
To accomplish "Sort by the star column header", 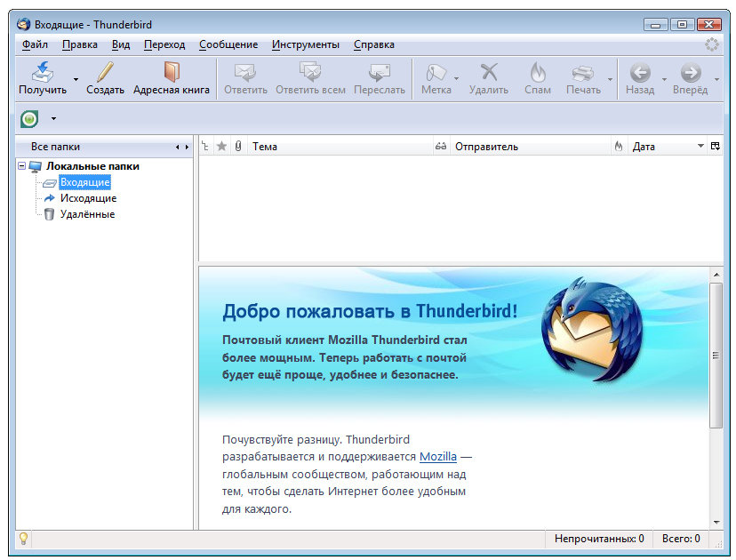I will (x=221, y=147).
